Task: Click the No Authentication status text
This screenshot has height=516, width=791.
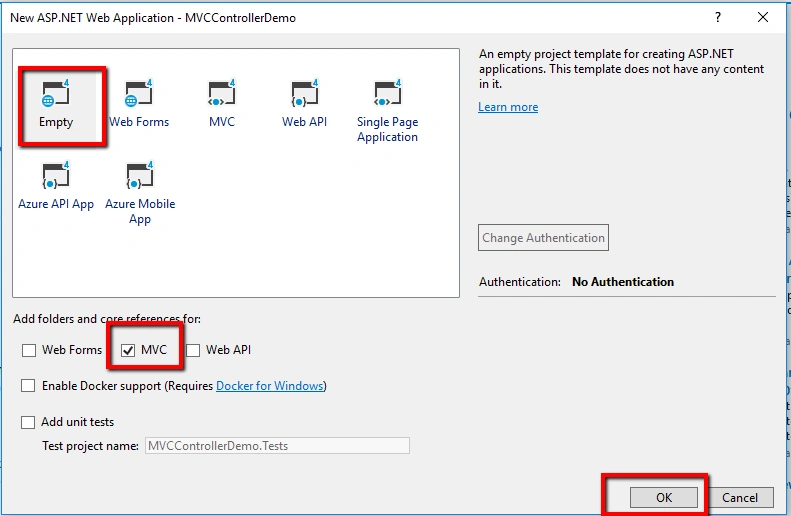Action: [x=623, y=282]
